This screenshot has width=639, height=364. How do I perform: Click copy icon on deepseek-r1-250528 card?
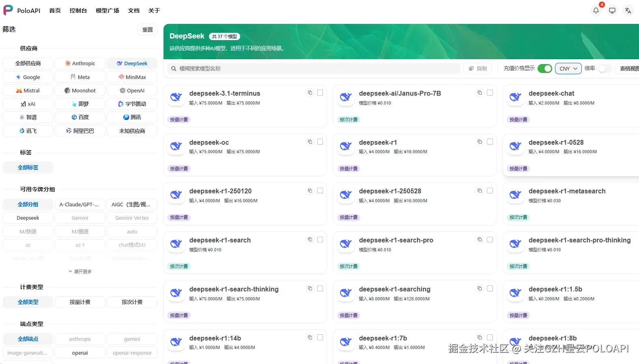[x=480, y=191]
